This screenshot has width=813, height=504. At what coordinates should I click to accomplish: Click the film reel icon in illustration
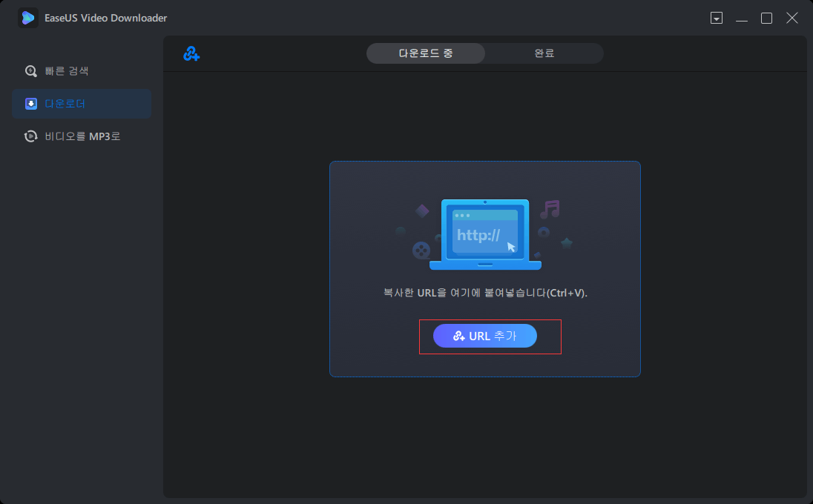(x=421, y=250)
